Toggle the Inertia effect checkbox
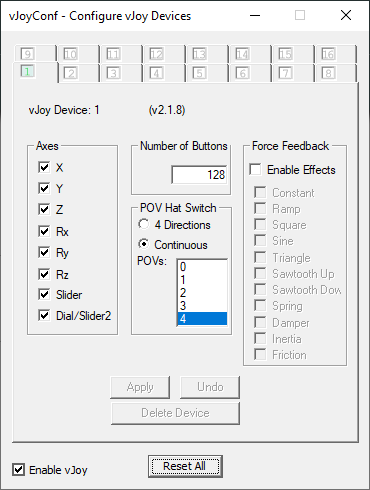 pos(260,338)
